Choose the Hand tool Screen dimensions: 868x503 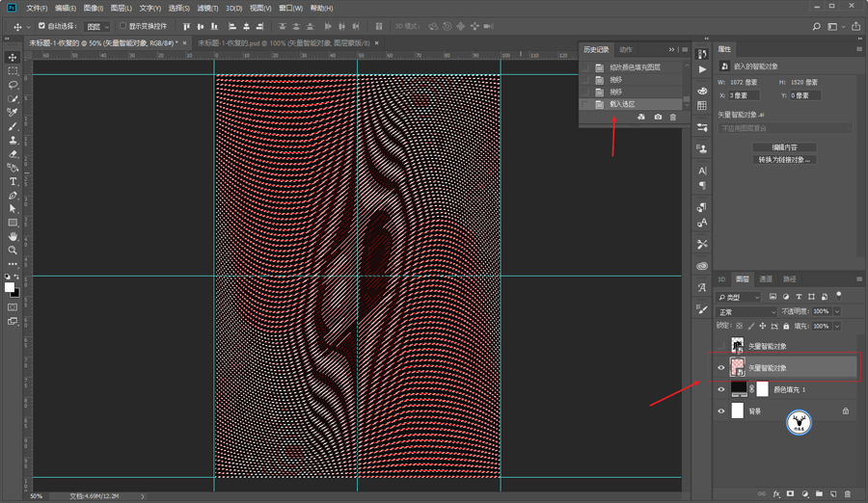coord(13,236)
